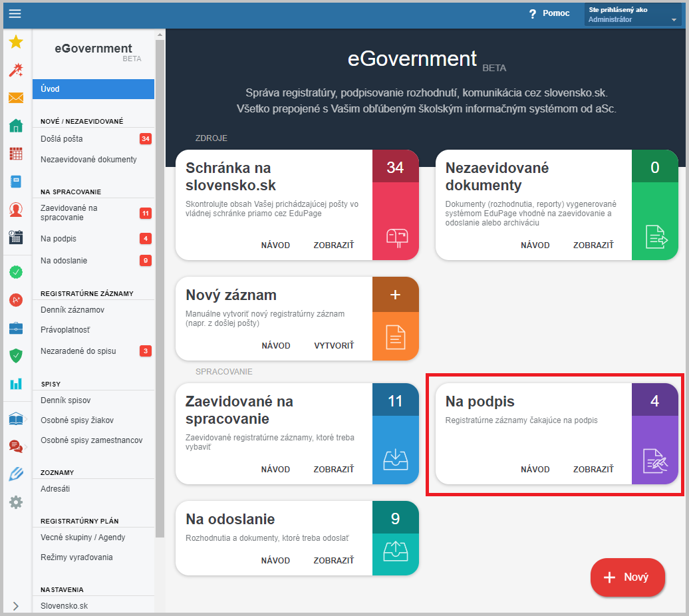
Task: Click the red Nový floating button
Action: pos(628,577)
